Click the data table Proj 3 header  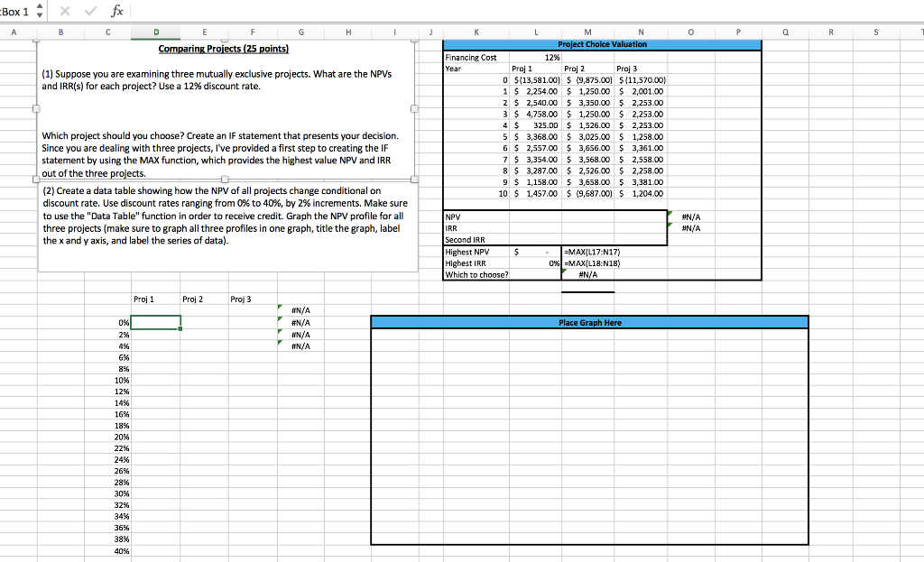[240, 299]
